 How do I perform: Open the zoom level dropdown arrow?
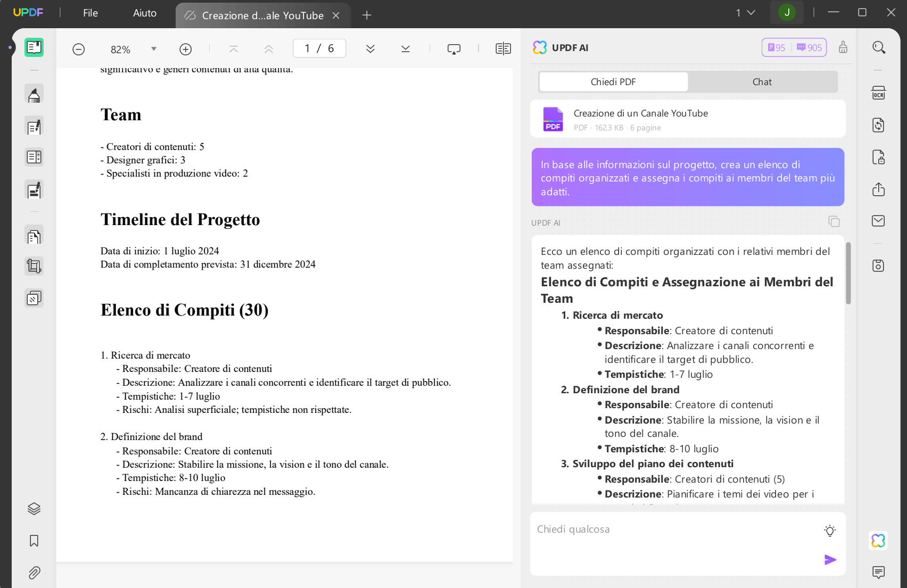coord(154,49)
